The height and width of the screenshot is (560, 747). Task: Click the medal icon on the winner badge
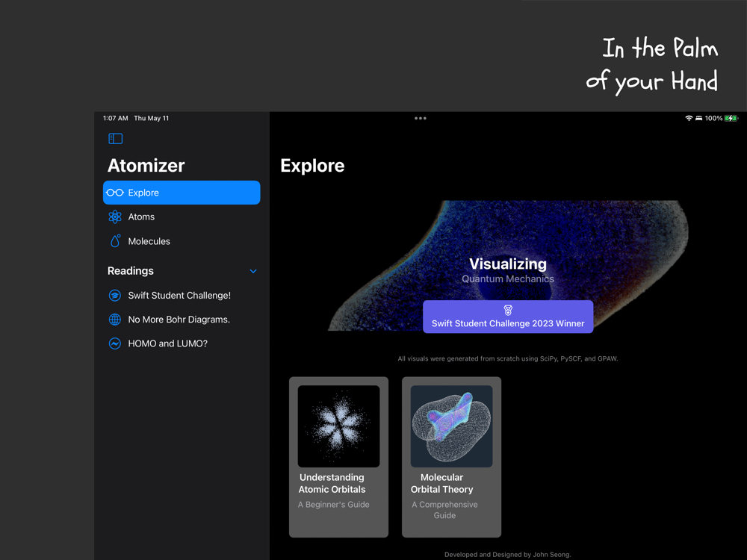(x=508, y=311)
